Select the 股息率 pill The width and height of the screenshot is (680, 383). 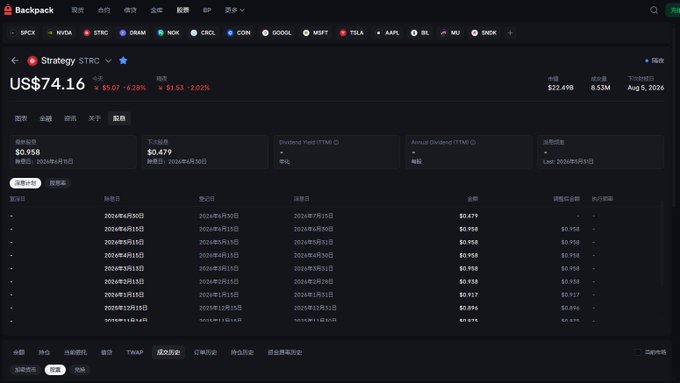click(x=58, y=183)
